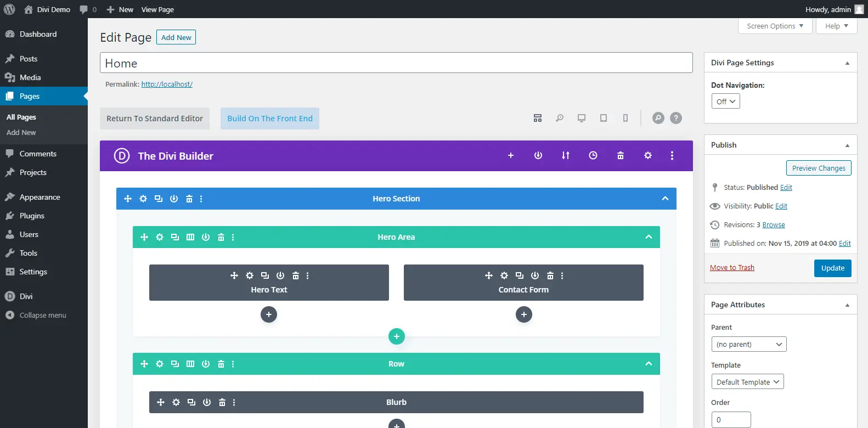This screenshot has height=428, width=868.
Task: Open Plugins in sidebar menu
Action: coord(44,216)
